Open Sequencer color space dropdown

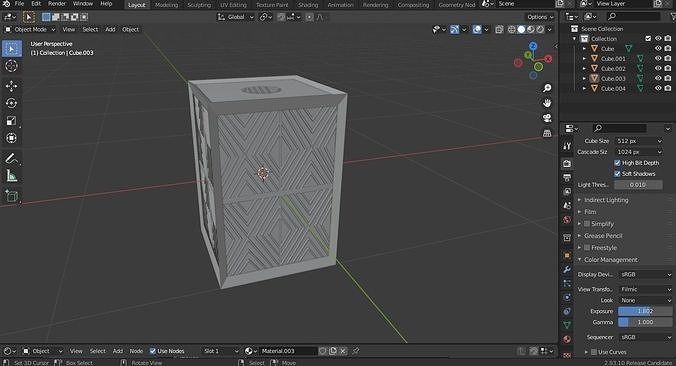(645, 337)
